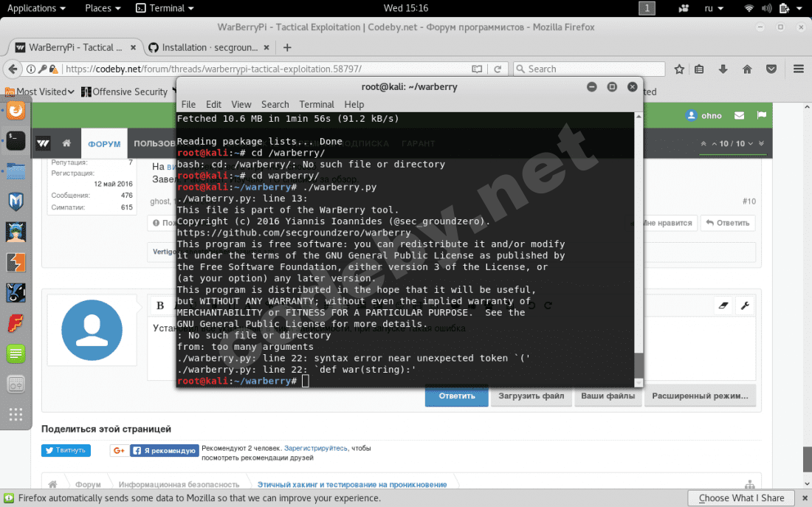This screenshot has width=812, height=507.
Task: Click the Choose What I Share button
Action: click(x=741, y=498)
